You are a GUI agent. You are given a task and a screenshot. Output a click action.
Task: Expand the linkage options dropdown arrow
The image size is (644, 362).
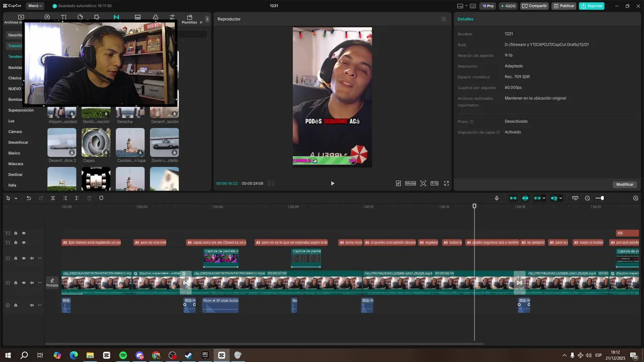(x=544, y=198)
